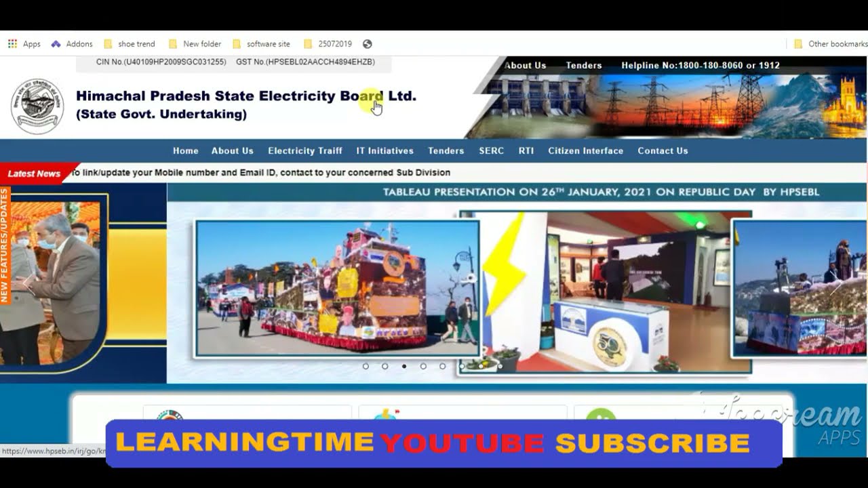Select the fifth carousel dot
The height and width of the screenshot is (488, 868).
point(442,366)
